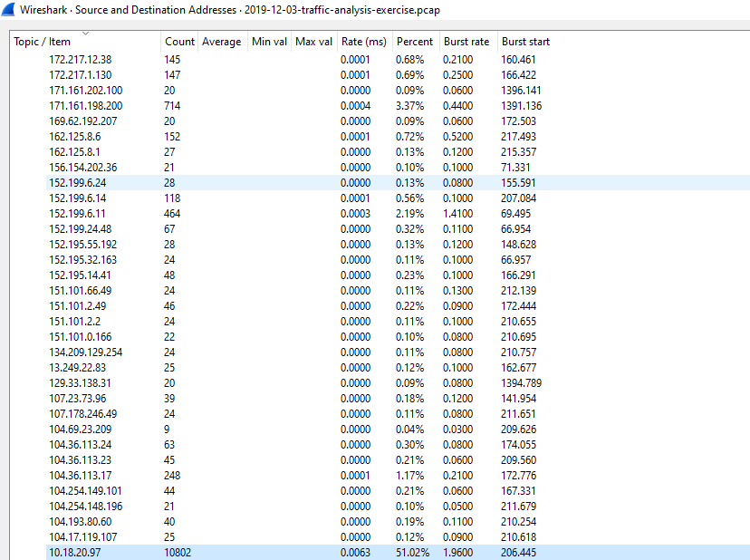This screenshot has height=560, width=750.
Task: Sort by Average column header
Action: coord(223,42)
